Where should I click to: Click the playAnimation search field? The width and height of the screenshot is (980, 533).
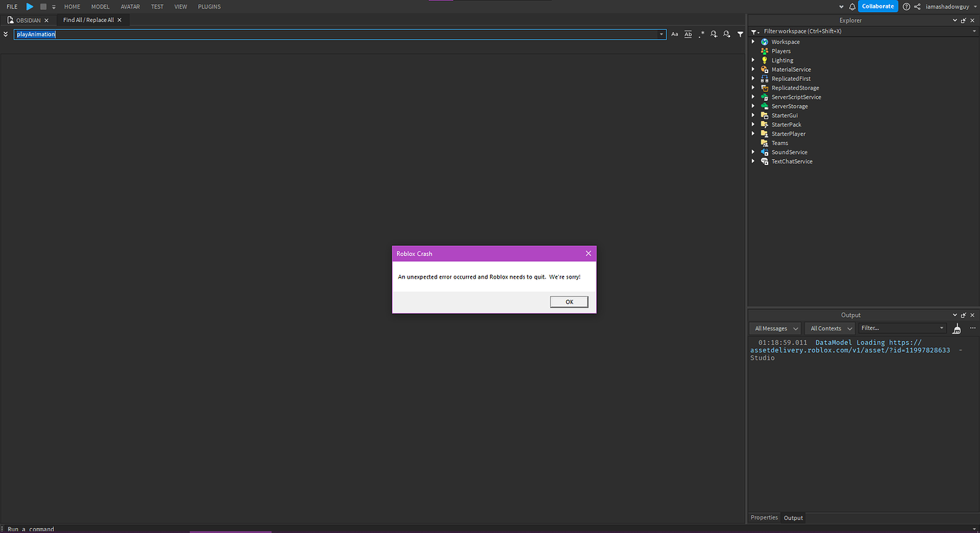click(x=340, y=34)
